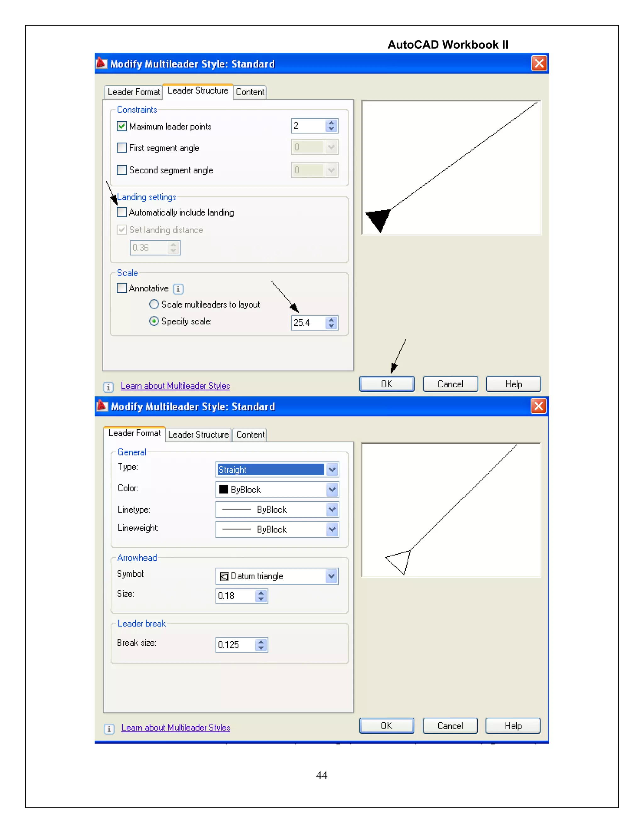The width and height of the screenshot is (644, 833).
Task: Open the Content tab in lower dialog
Action: tap(250, 434)
